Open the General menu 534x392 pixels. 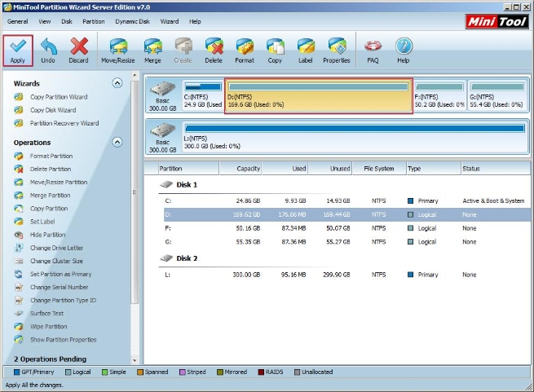coord(18,21)
